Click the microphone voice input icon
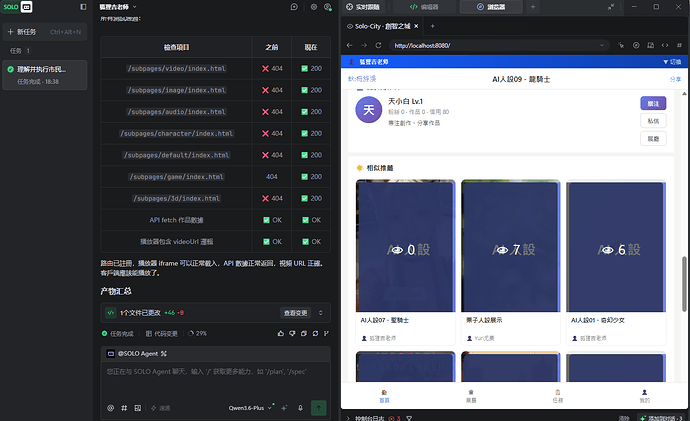 pos(300,408)
